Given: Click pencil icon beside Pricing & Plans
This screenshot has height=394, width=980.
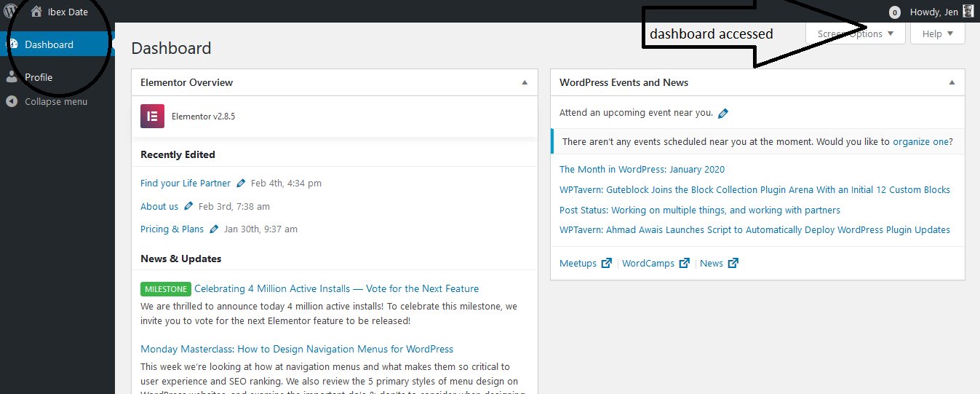Looking at the screenshot, I should 214,229.
